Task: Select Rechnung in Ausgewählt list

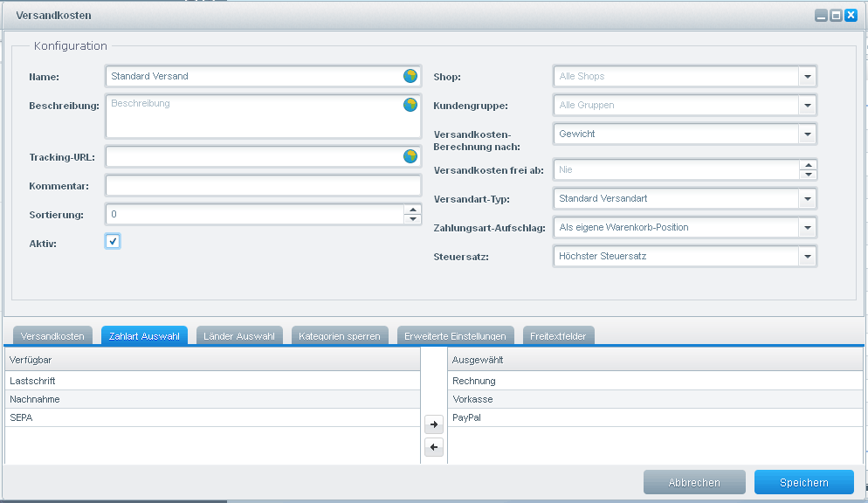Action: pyautogui.click(x=656, y=381)
